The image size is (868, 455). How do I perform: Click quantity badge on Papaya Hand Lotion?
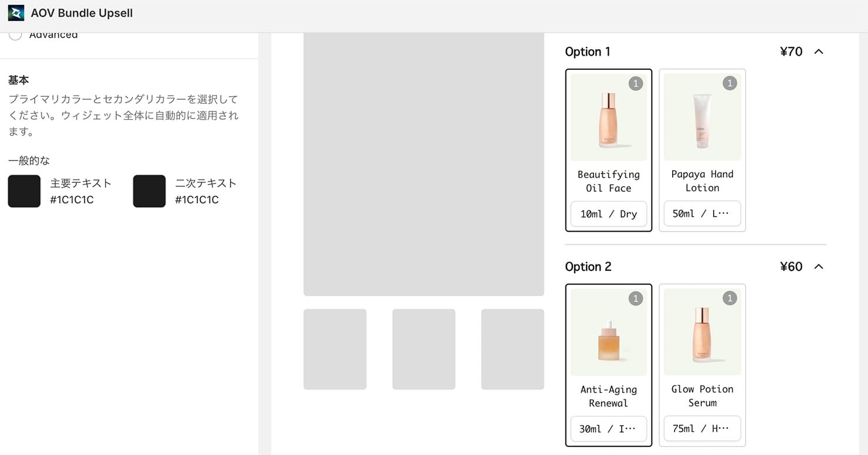(x=730, y=84)
